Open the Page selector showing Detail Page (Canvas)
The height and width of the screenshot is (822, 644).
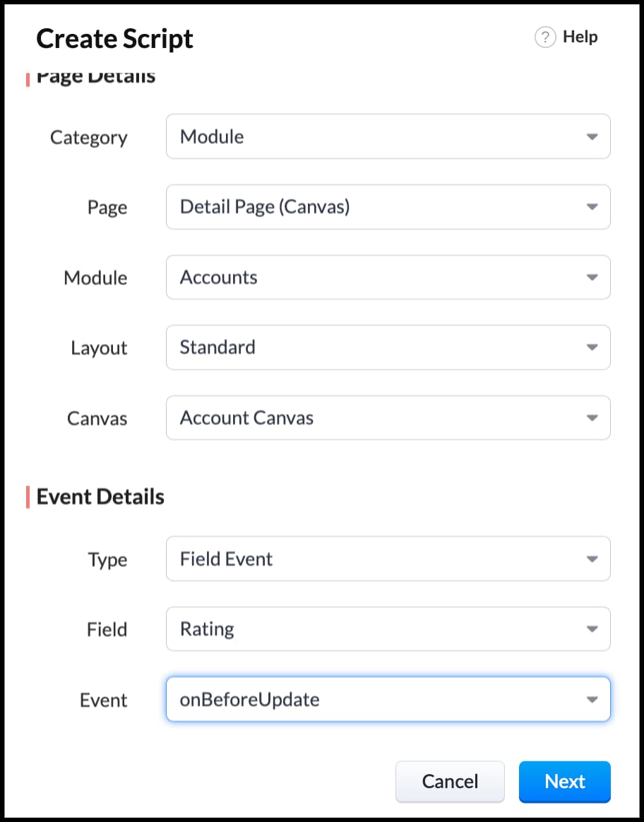pyautogui.click(x=388, y=207)
